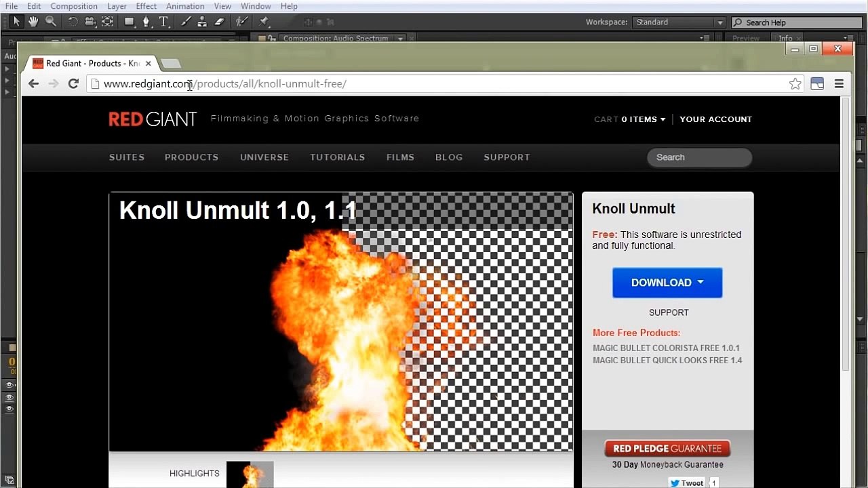Toggle visibility of the first timeline layer

[9, 385]
